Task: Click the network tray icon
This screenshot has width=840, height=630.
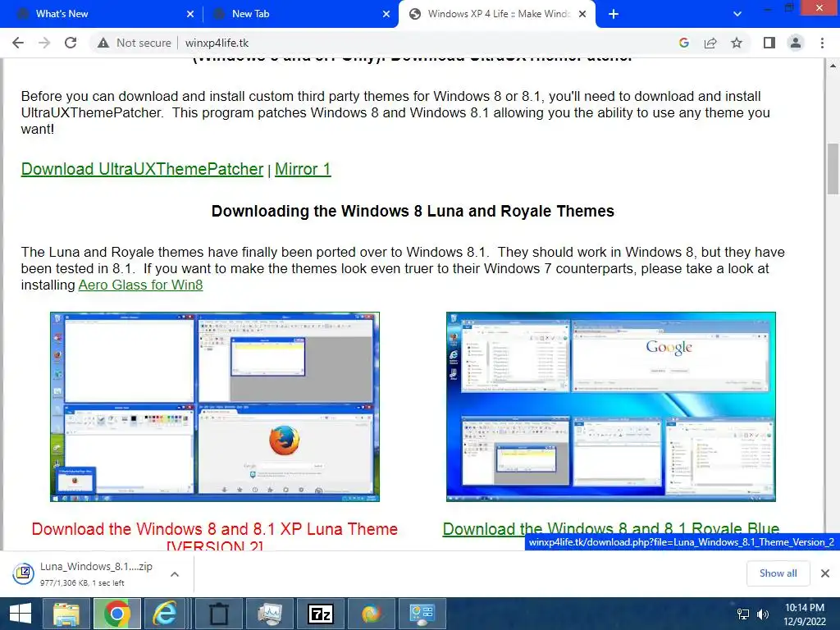Action: pyautogui.click(x=743, y=614)
